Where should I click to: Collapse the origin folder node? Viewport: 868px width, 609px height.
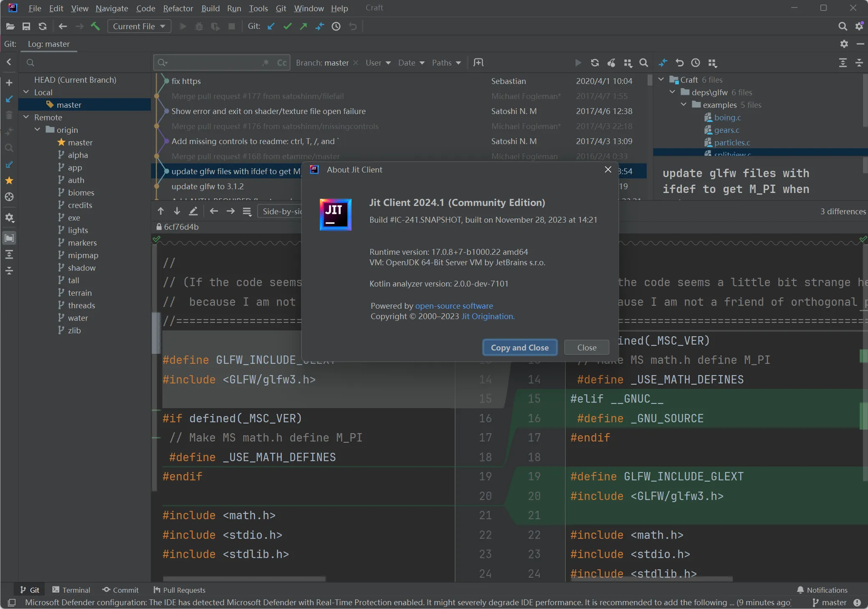[x=38, y=129]
